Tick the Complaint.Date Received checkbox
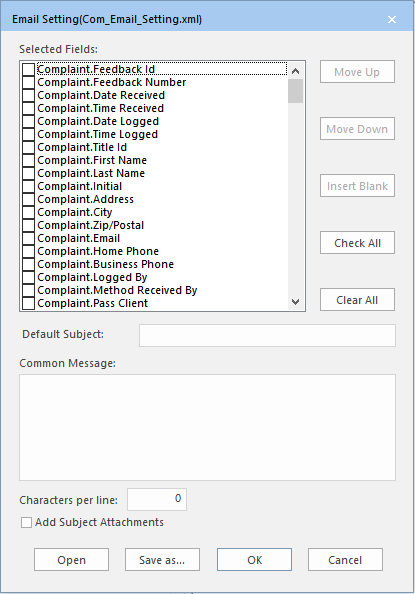 point(28,95)
